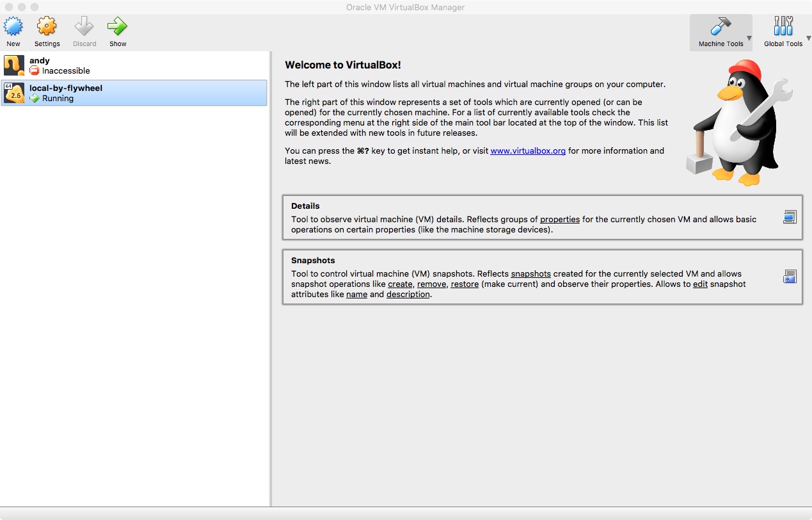812x520 pixels.
Task: Select the local-by-flywheel virtual machine
Action: pyautogui.click(x=134, y=93)
